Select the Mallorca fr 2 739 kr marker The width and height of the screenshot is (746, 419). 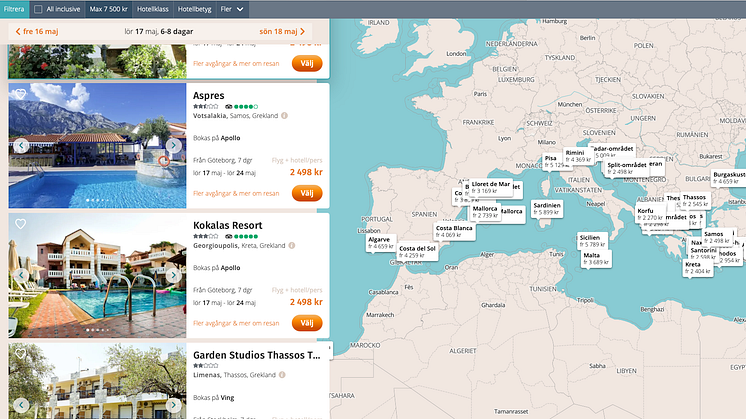pyautogui.click(x=485, y=212)
